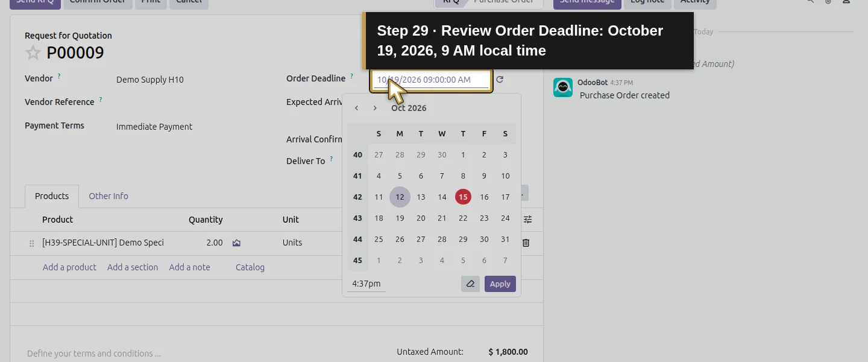The width and height of the screenshot is (868, 362).
Task: Mark P00009 as favorite with the star
Action: click(x=33, y=52)
